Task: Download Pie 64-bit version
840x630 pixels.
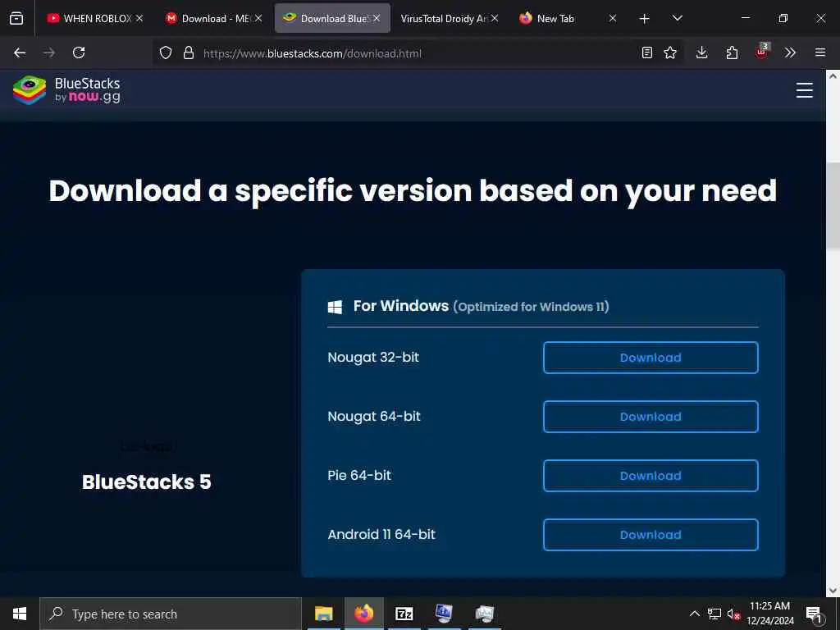Action: tap(651, 475)
